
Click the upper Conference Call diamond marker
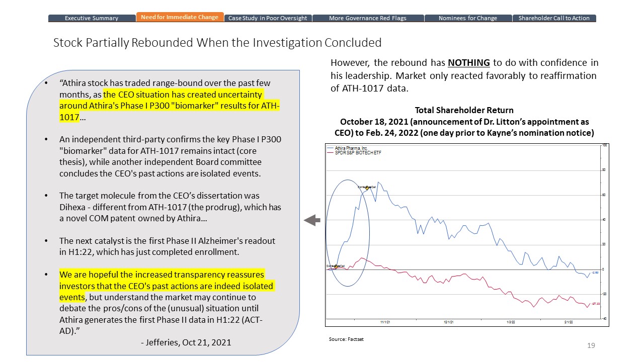(x=367, y=187)
